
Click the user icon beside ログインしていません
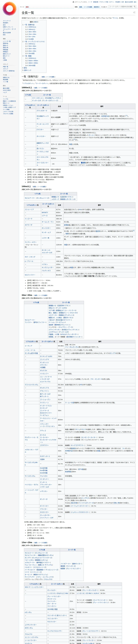click(x=73, y=2)
